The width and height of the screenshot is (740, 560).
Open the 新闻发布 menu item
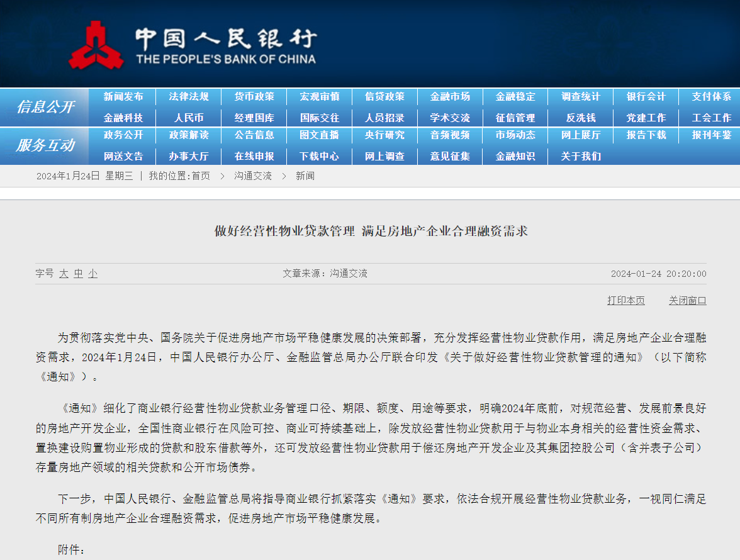[x=123, y=97]
